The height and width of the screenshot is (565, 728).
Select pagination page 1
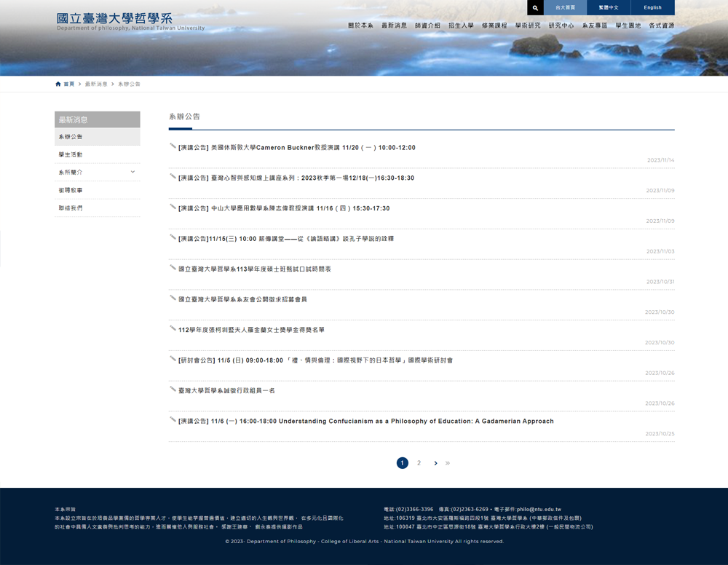coord(402,463)
